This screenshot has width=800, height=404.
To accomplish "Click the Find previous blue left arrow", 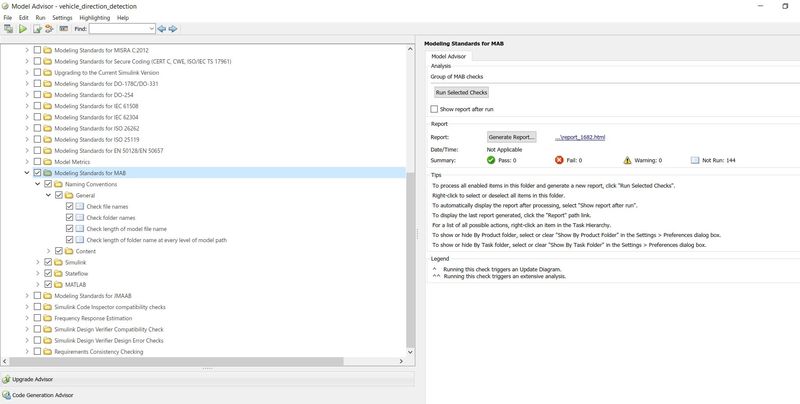I will click(x=162, y=29).
